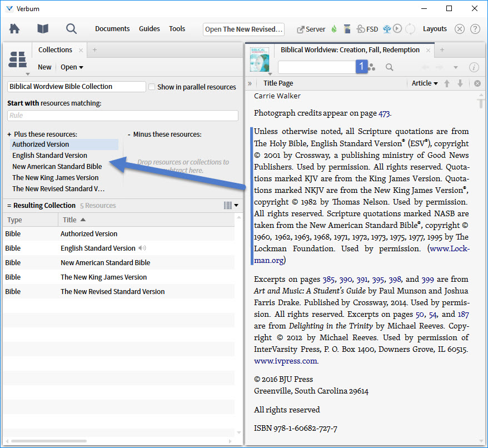Open the Documents menu

point(112,29)
